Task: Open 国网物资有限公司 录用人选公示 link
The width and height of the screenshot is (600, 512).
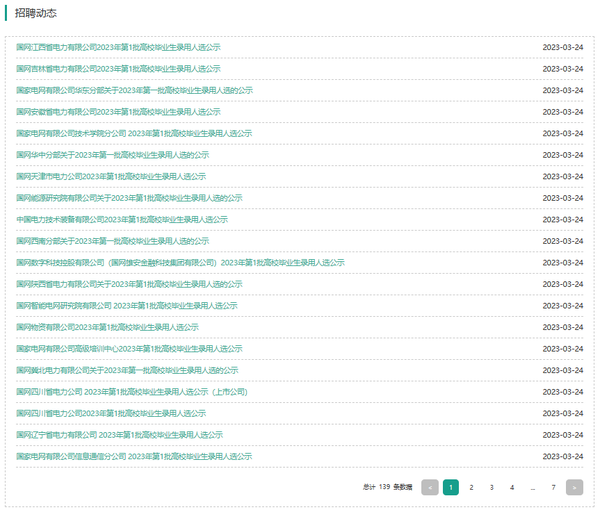Action: (108, 327)
